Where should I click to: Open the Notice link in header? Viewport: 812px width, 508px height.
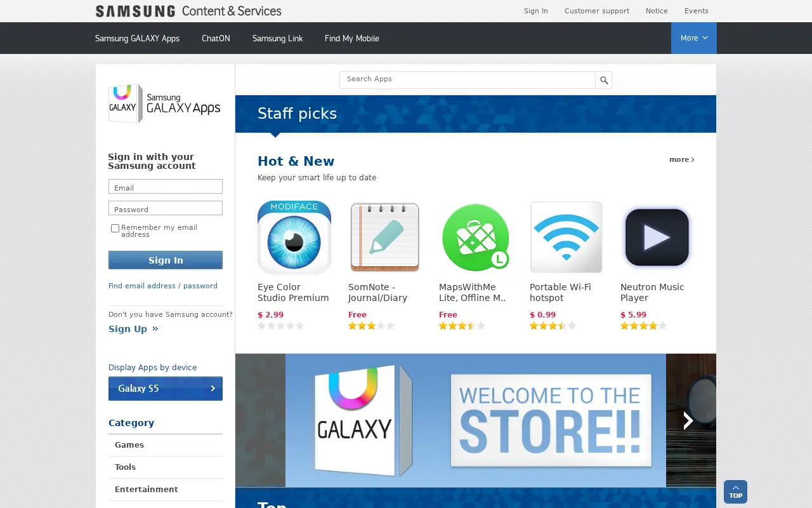[x=657, y=11]
